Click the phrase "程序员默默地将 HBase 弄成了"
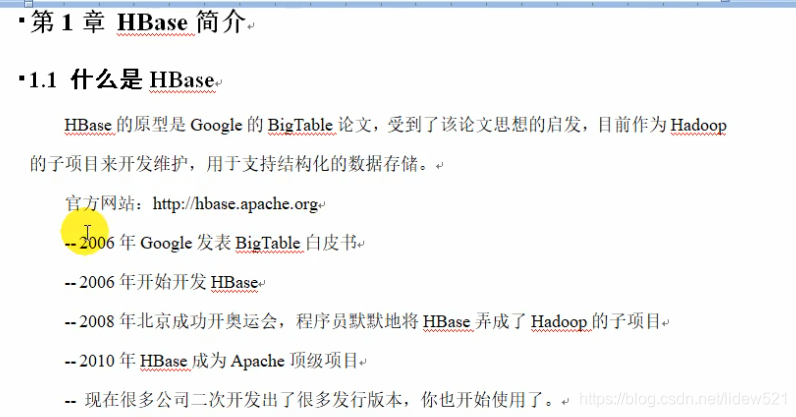The image size is (796, 417). click(410, 321)
